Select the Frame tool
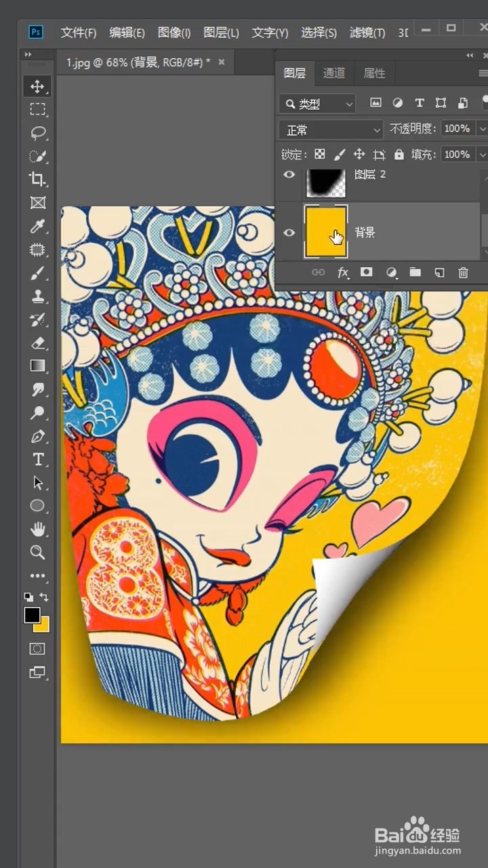 pyautogui.click(x=37, y=203)
